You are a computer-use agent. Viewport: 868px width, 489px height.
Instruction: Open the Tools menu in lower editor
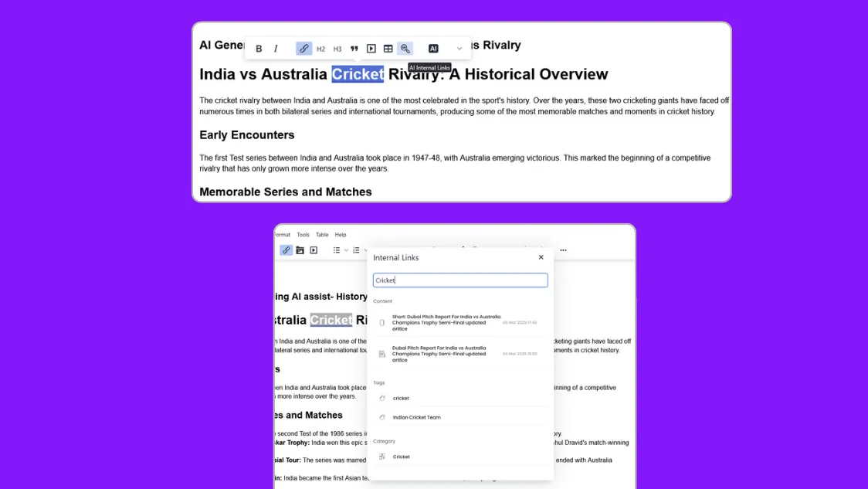(303, 235)
